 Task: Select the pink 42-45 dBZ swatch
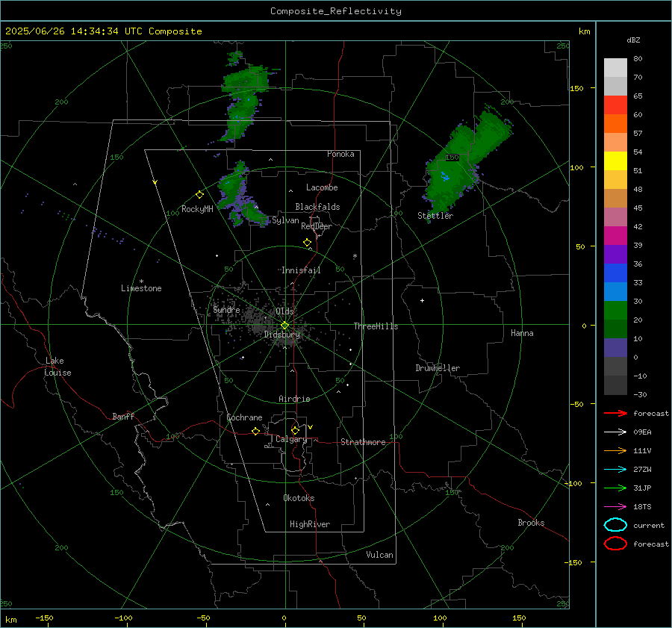(615, 217)
